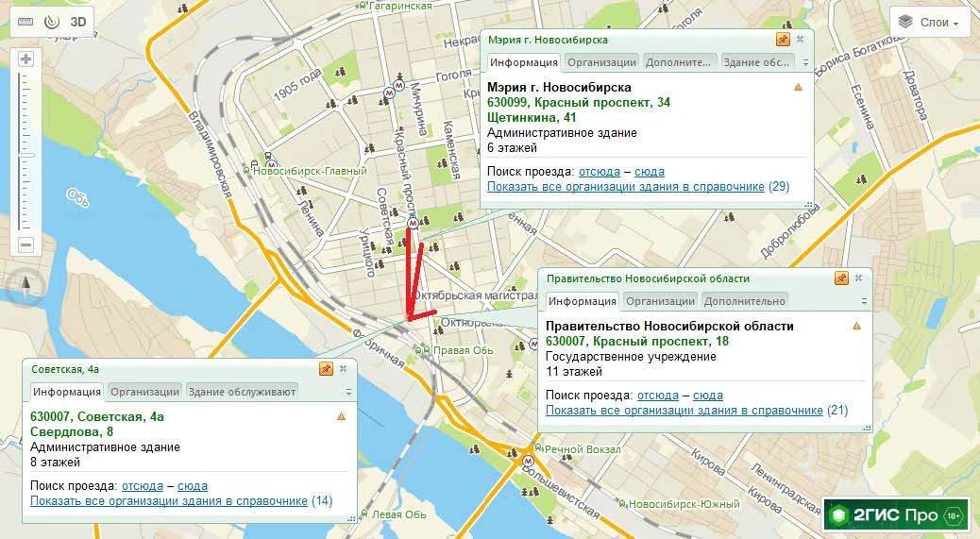Close the Правительство Новосибирской области popup

[859, 278]
